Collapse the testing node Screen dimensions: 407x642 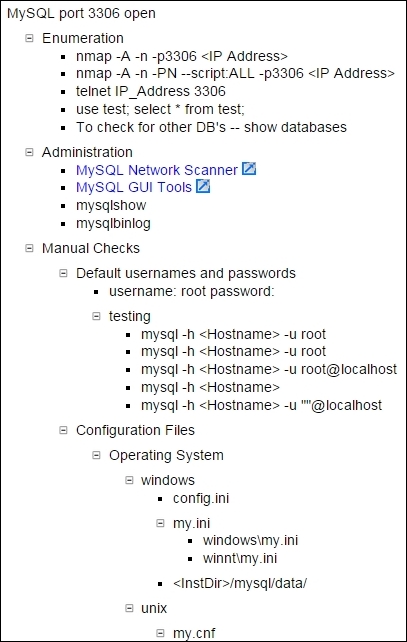coord(96,316)
